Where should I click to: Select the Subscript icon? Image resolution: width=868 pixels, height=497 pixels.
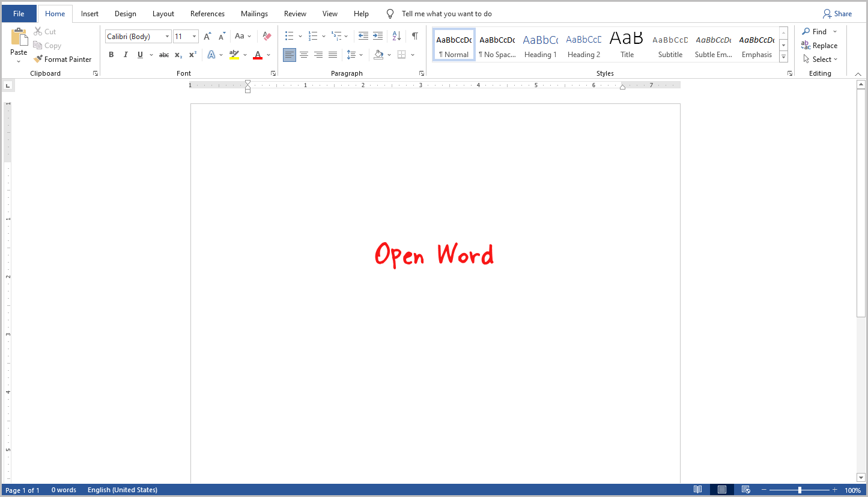[x=178, y=55]
